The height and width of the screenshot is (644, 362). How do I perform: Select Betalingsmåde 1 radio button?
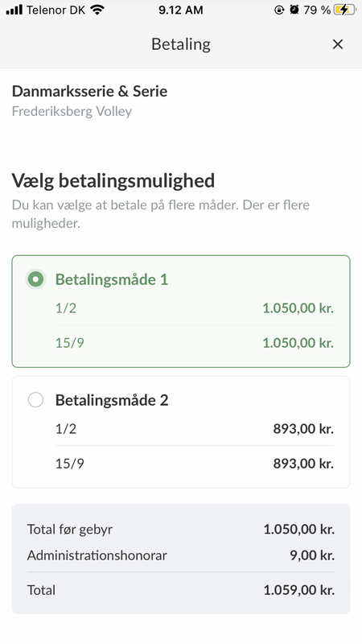35,279
